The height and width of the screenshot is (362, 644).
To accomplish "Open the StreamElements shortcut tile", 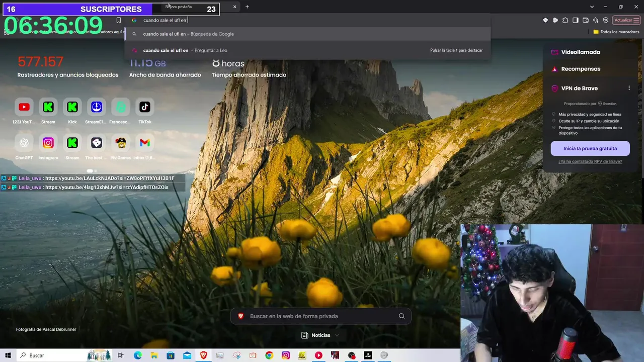I will pos(96,107).
